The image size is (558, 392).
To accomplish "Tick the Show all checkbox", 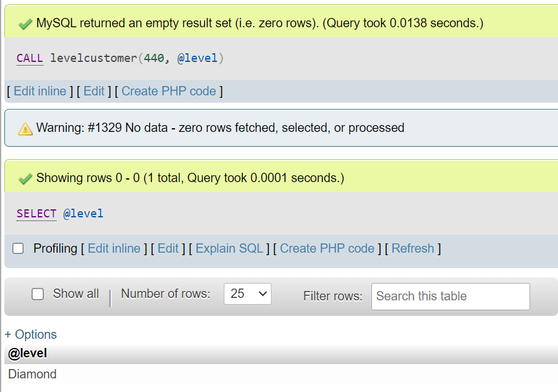I will coord(38,294).
